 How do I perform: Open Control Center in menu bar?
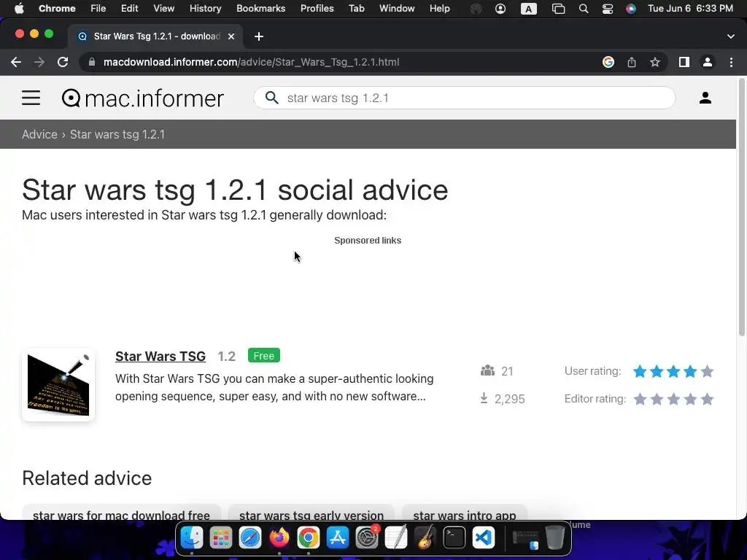(608, 9)
